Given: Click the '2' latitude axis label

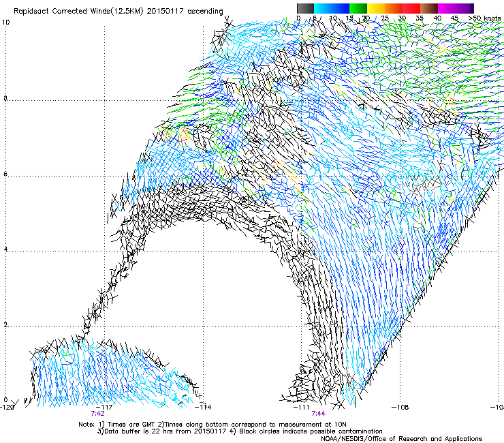Looking at the screenshot, I should [x=5, y=325].
